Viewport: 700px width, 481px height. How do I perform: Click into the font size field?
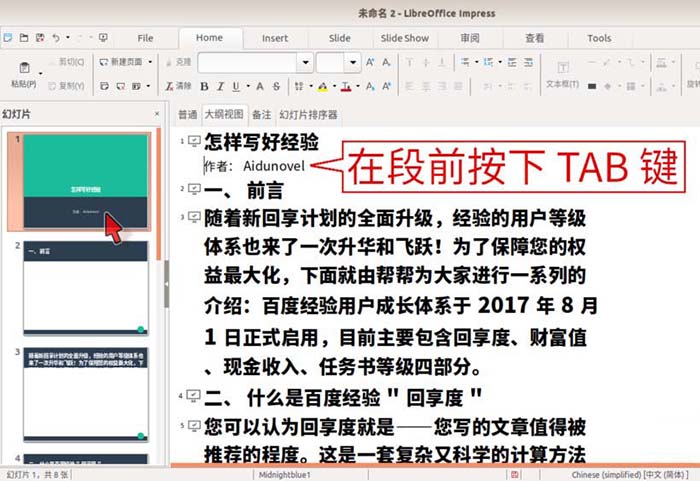330,63
